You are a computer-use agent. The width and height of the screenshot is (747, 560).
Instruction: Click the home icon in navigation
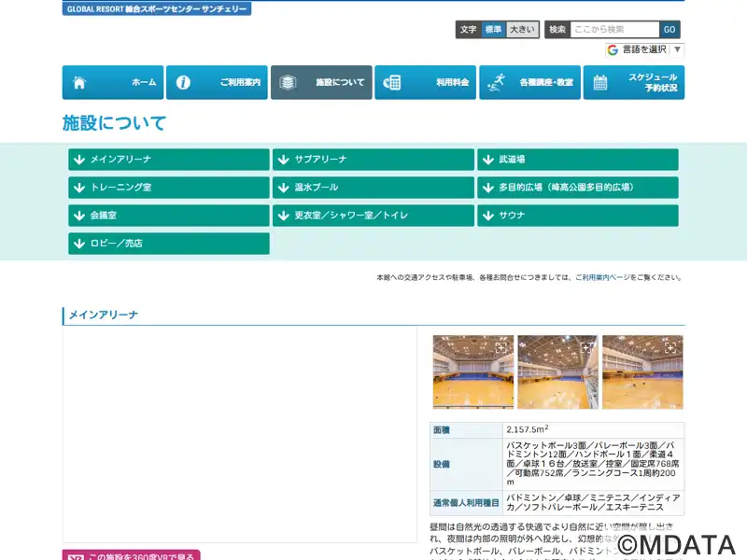tap(79, 82)
